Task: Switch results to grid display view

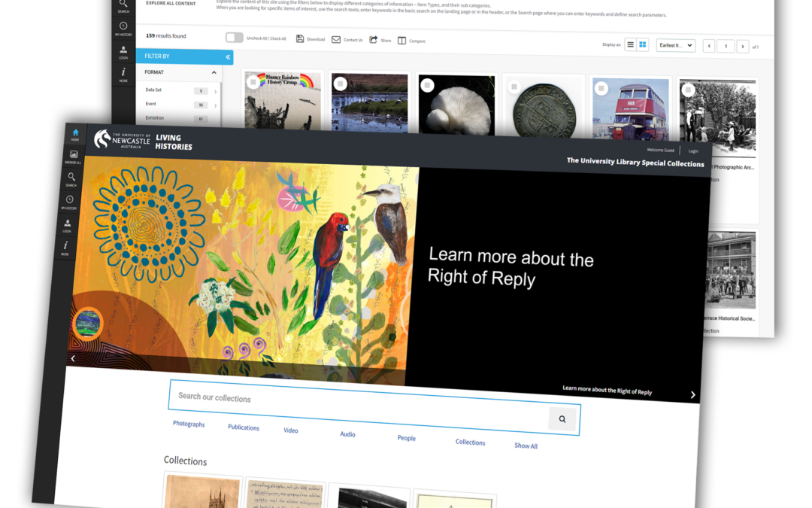Action: 643,45
